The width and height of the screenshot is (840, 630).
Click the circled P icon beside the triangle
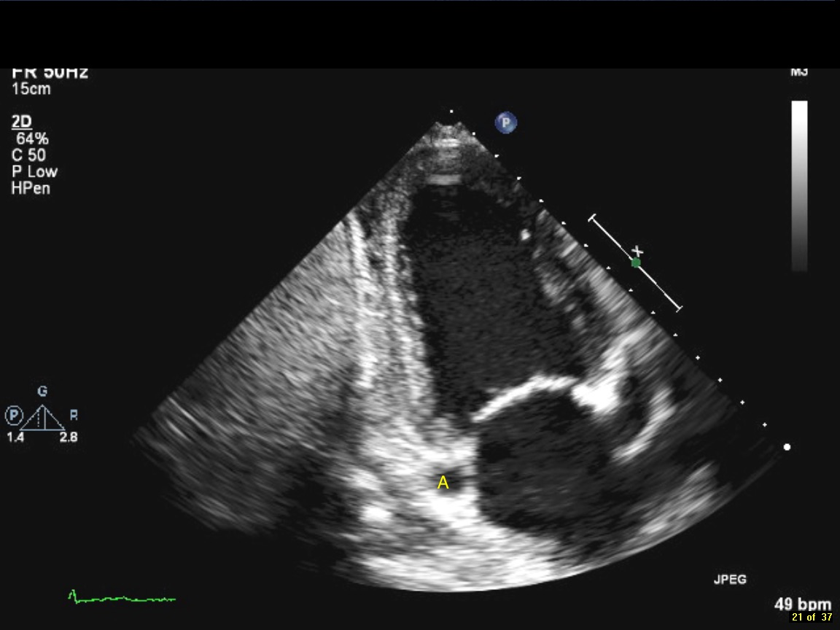14,416
